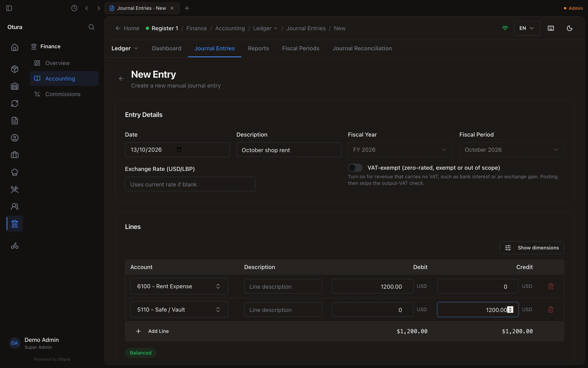Open the cube box icon in left rail
Image resolution: width=588 pixels, height=368 pixels.
15,69
